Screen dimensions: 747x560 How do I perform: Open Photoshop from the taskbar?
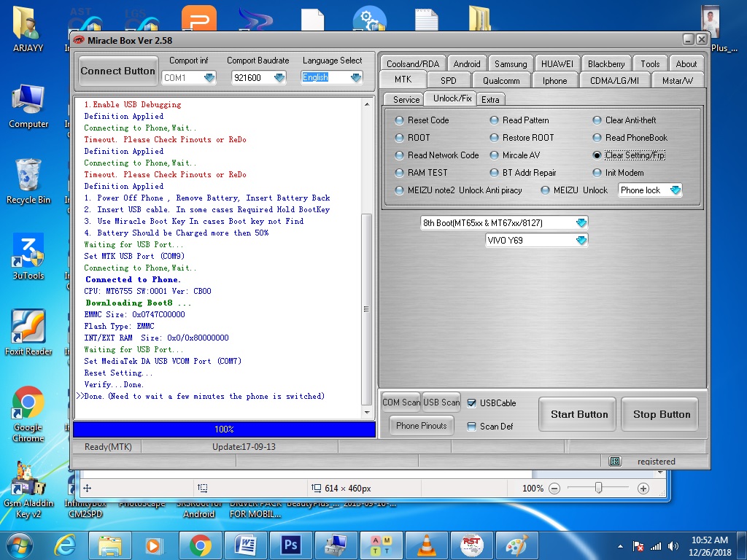(290, 545)
